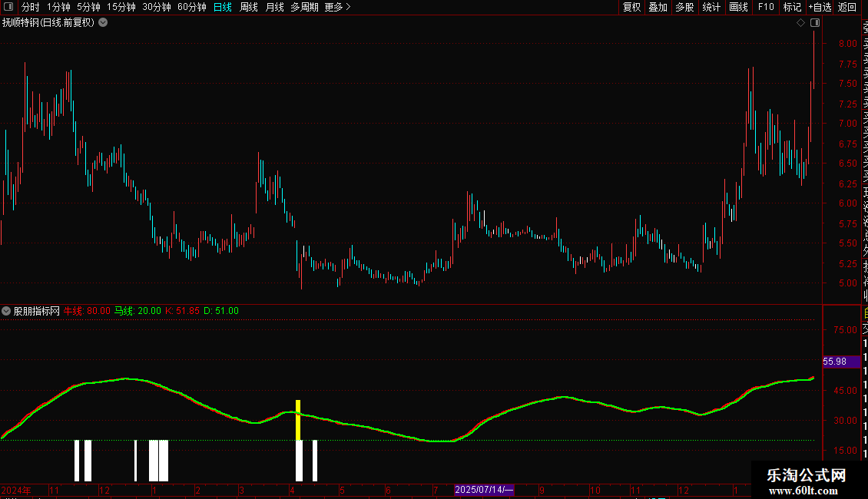Click the 股朋指标网 indicator name
The width and height of the screenshot is (868, 499).
point(37,311)
